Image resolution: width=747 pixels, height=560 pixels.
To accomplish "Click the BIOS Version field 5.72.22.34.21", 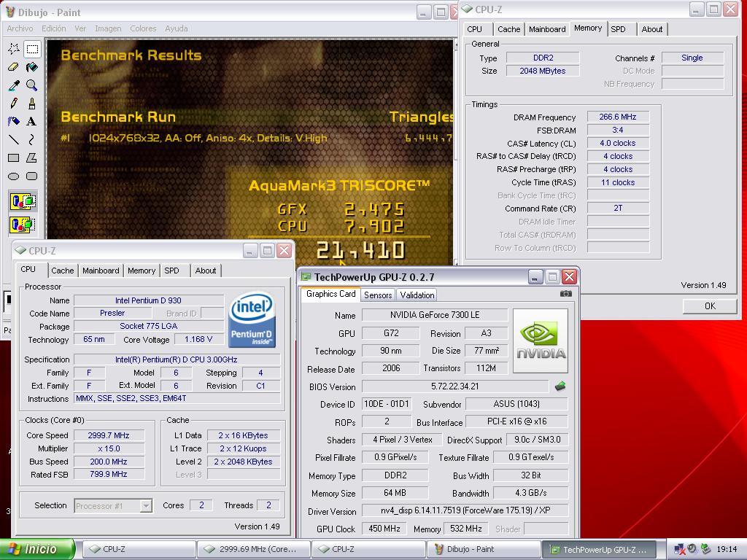I will click(455, 386).
